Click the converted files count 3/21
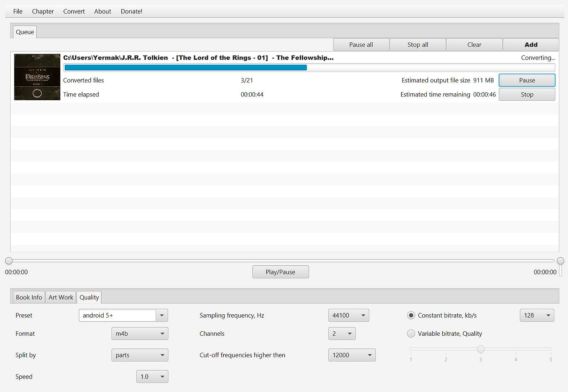 [x=247, y=80]
